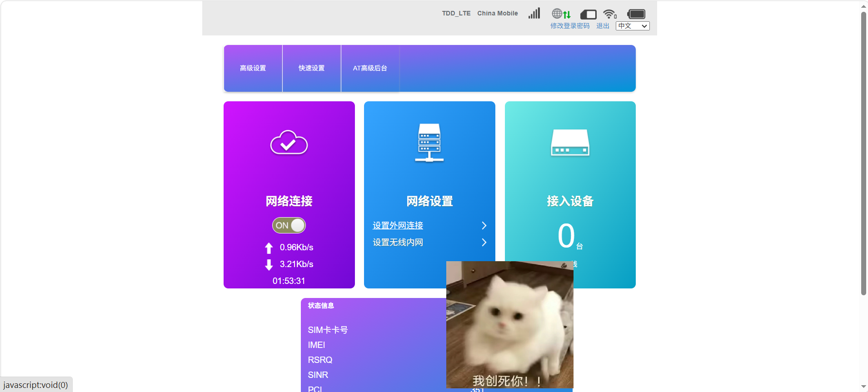Click the 01:53:31 connection timer
The width and height of the screenshot is (868, 392).
coord(289,281)
